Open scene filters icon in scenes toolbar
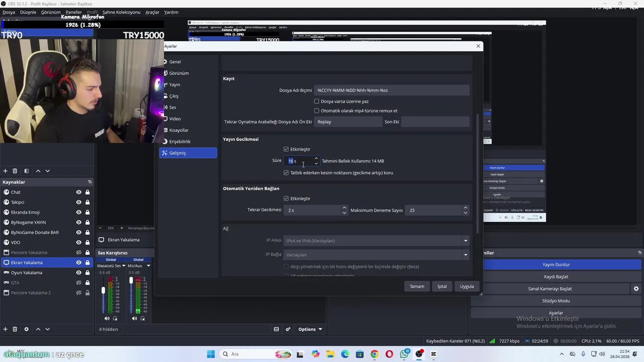Viewport: 644px width, 362px height. tap(27, 171)
